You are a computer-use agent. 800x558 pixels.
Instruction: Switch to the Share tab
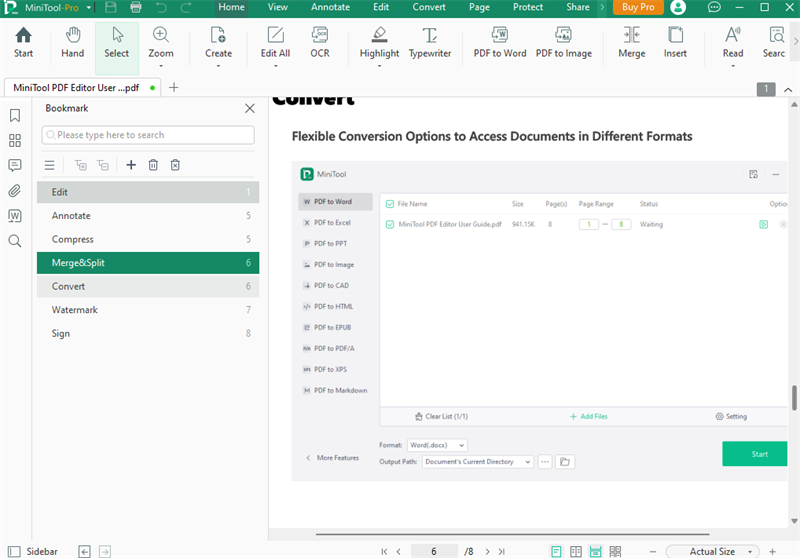[578, 7]
